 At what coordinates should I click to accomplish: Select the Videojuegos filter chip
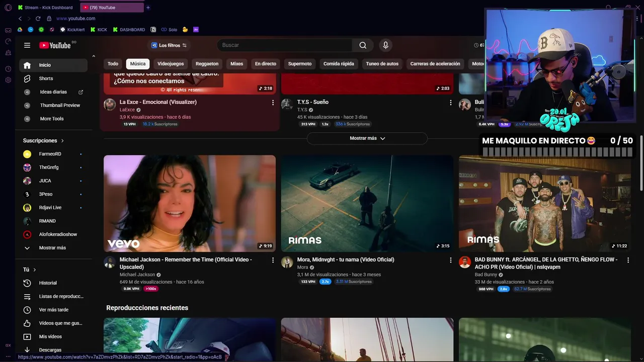[171, 64]
